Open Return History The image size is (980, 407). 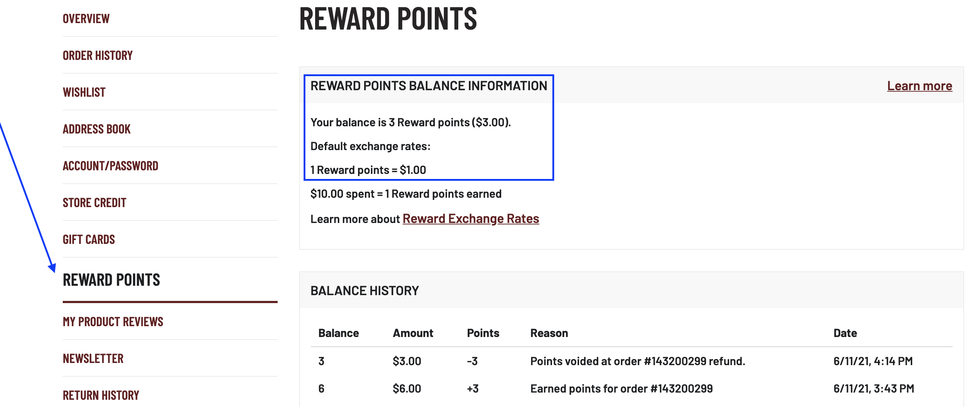coord(101,395)
